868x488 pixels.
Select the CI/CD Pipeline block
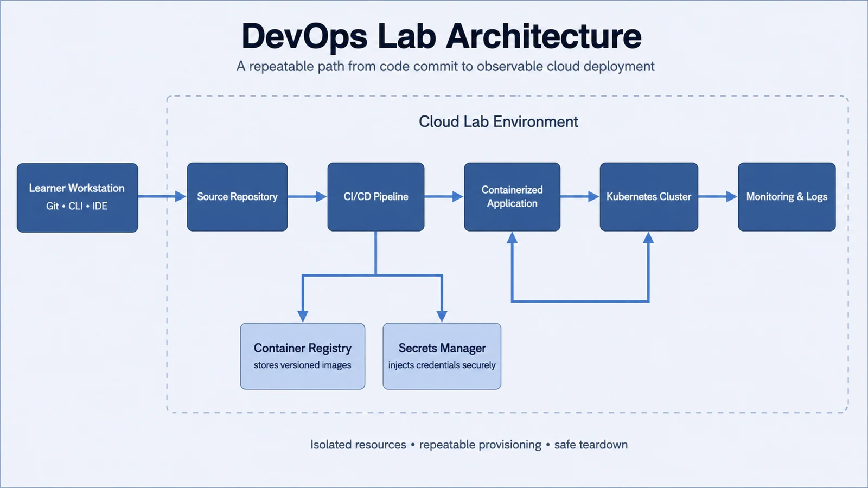(376, 197)
